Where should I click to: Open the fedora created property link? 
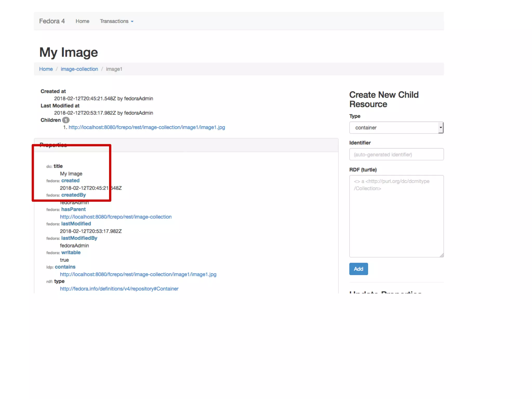pos(70,181)
